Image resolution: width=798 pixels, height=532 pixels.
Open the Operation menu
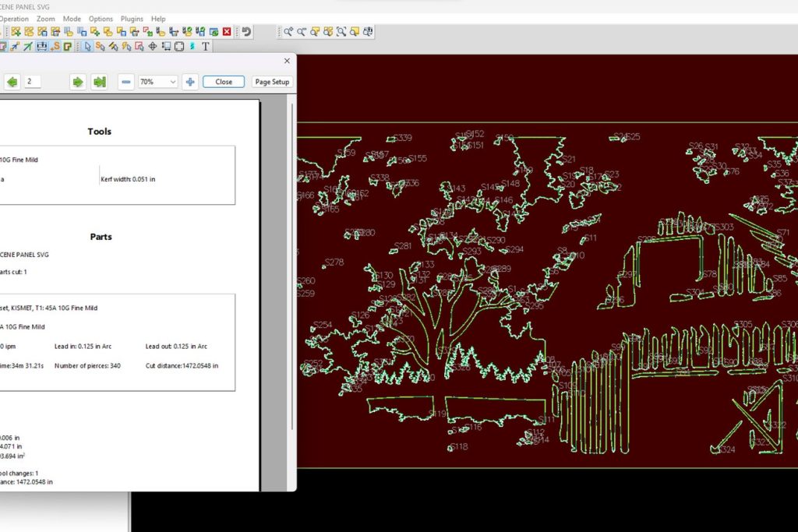pyautogui.click(x=14, y=19)
